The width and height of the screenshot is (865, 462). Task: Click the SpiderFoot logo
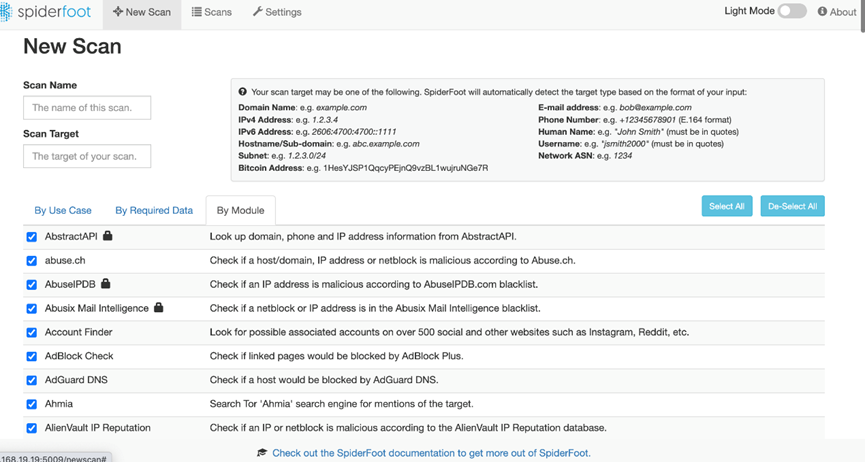click(x=46, y=12)
